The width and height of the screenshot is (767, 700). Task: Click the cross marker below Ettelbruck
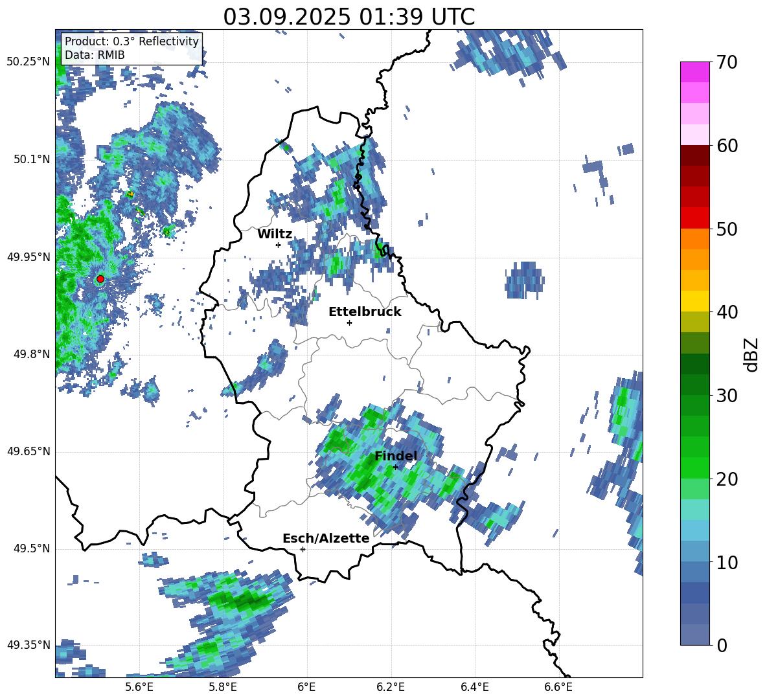point(349,322)
